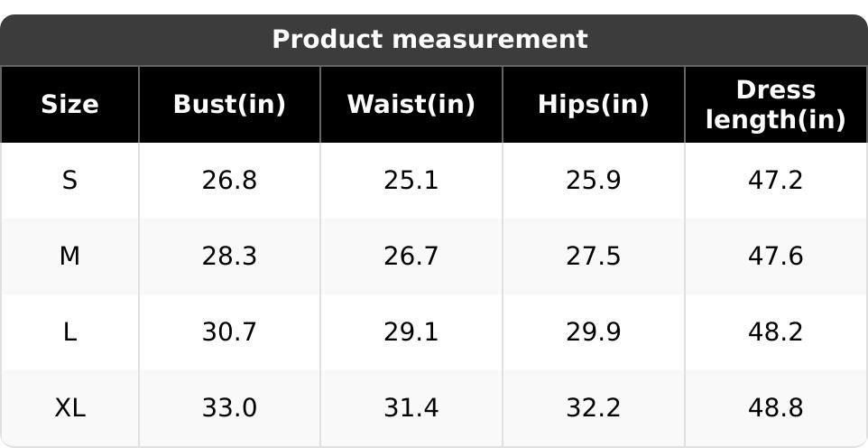This screenshot has width=868, height=448.
Task: Click the 26.8 bust value
Action: coord(229,181)
